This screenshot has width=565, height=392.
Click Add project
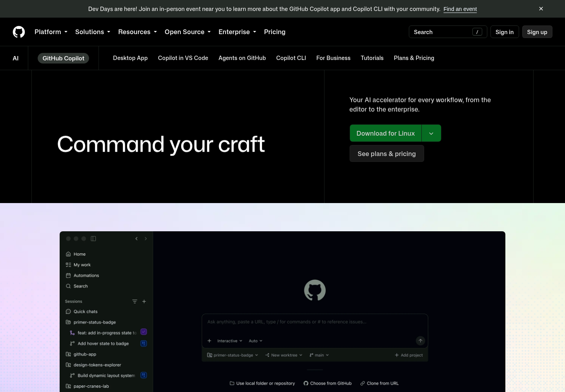(409, 355)
